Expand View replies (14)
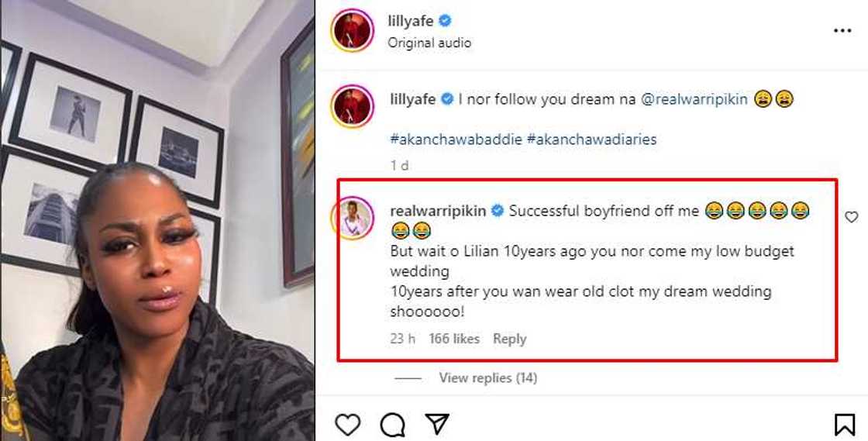868x441 pixels. click(487, 377)
